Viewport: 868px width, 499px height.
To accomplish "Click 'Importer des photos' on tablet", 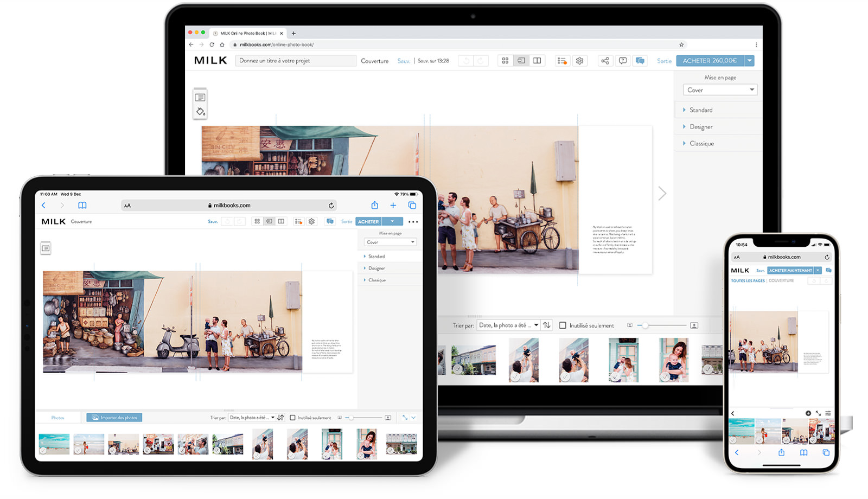I will tap(114, 418).
